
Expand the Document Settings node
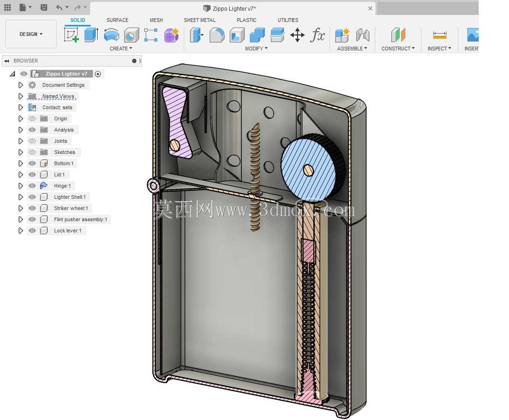click(x=21, y=85)
